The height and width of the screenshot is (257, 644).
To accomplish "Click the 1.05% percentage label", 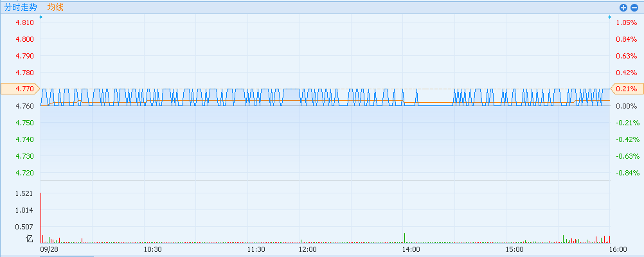I will coord(627,22).
